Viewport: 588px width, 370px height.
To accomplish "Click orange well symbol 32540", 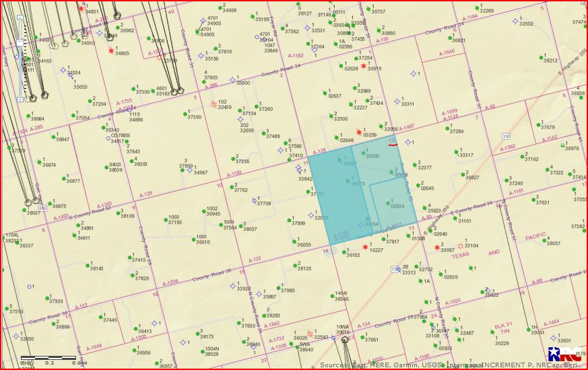I will pos(310,334).
